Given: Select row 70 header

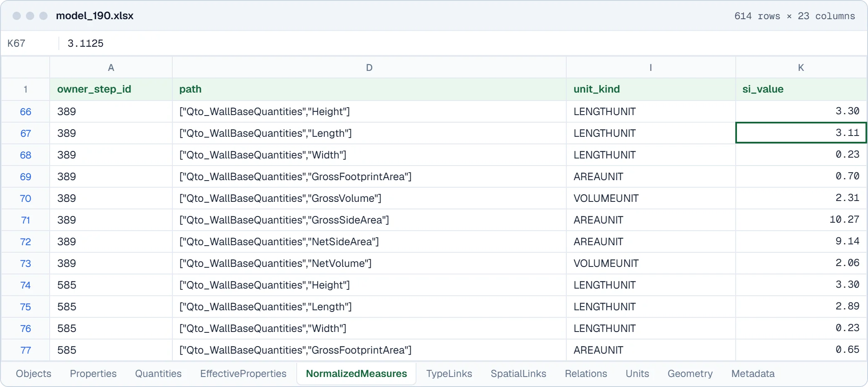Looking at the screenshot, I should [x=25, y=199].
